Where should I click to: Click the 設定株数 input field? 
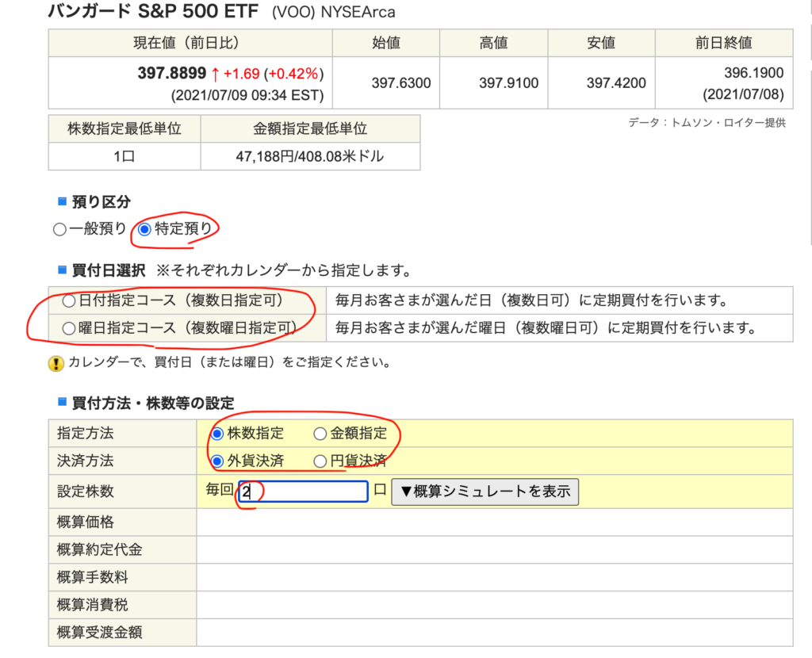(x=303, y=492)
